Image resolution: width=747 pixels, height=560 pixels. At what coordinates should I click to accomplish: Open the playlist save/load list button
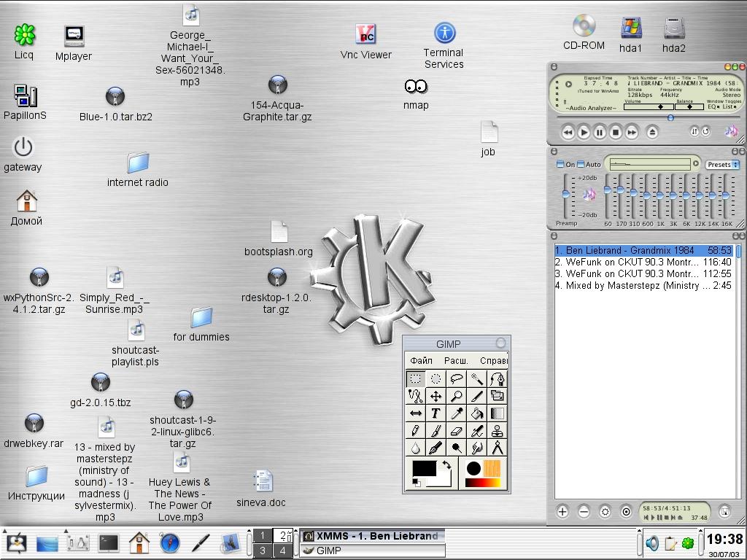click(x=724, y=512)
